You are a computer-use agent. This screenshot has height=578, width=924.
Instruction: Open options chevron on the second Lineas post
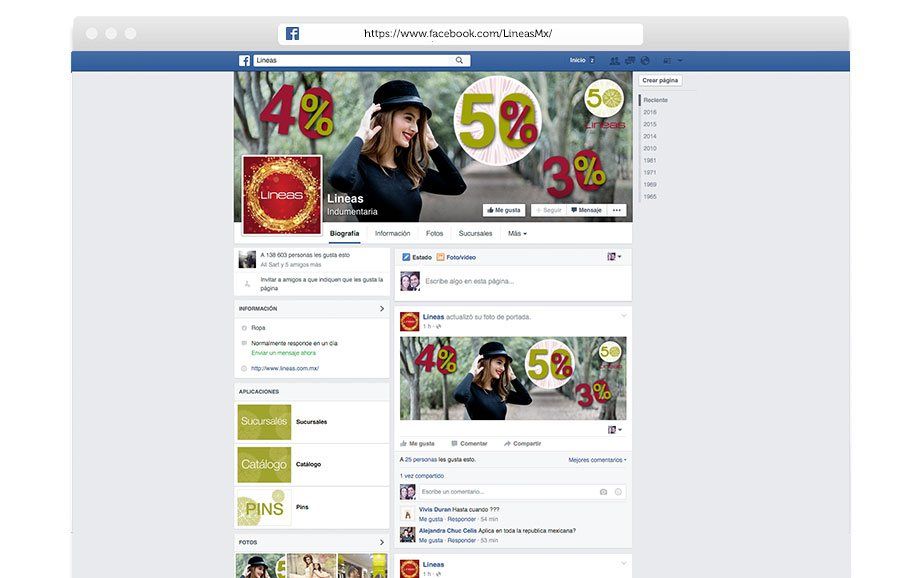point(623,564)
